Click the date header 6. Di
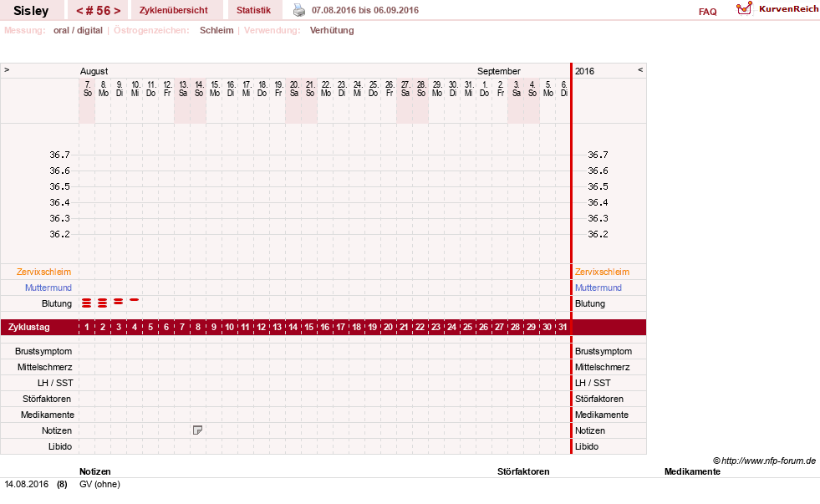Image resolution: width=820 pixels, height=504 pixels. click(563, 89)
